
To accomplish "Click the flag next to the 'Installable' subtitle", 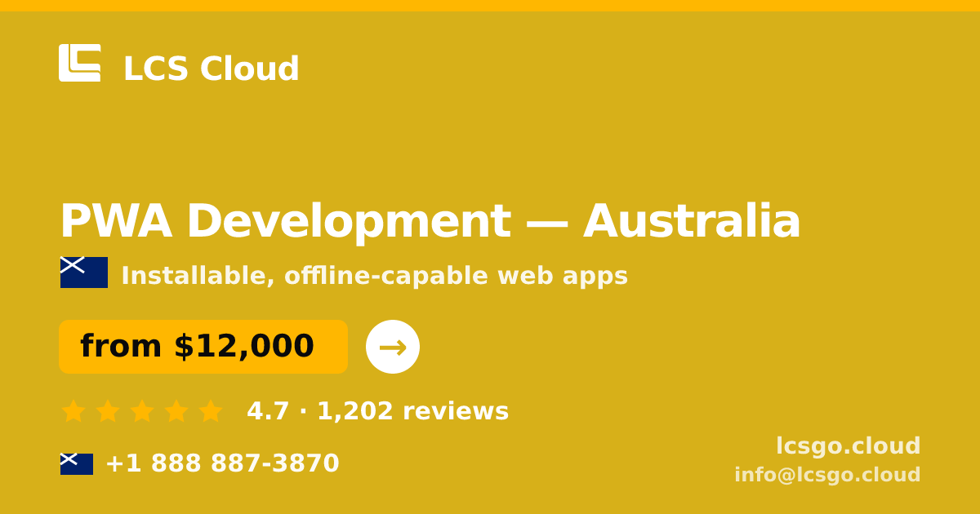I will pos(84,273).
